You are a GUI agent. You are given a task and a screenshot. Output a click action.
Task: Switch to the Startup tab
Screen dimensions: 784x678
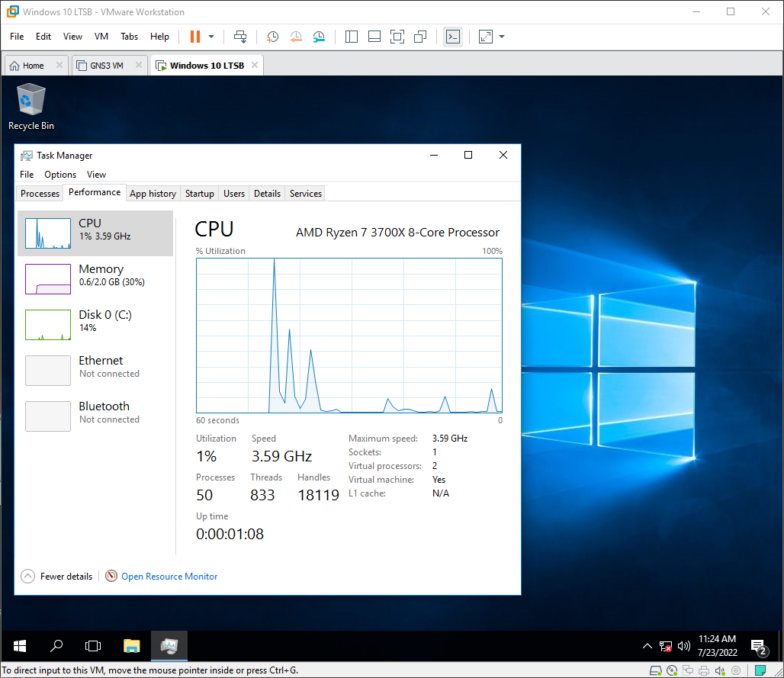click(200, 194)
